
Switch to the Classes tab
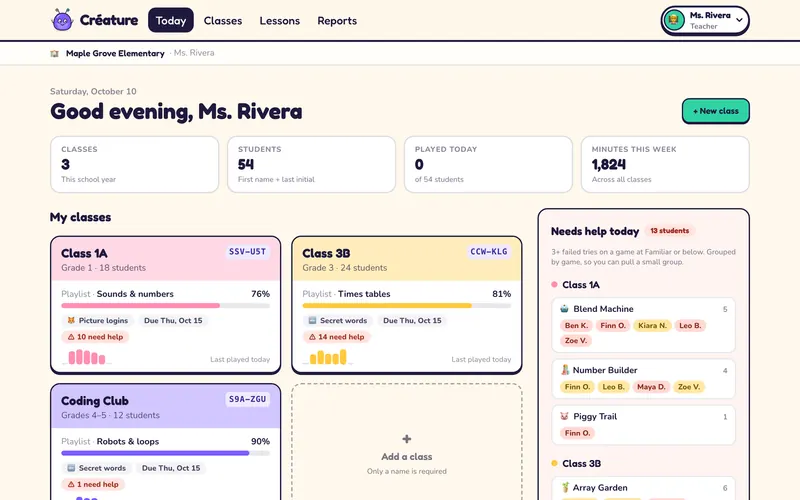pyautogui.click(x=223, y=21)
